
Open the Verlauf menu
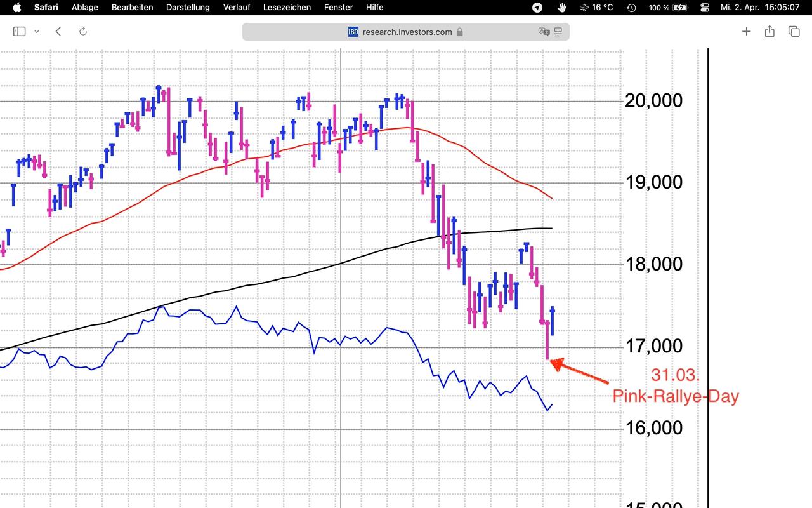tap(237, 7)
